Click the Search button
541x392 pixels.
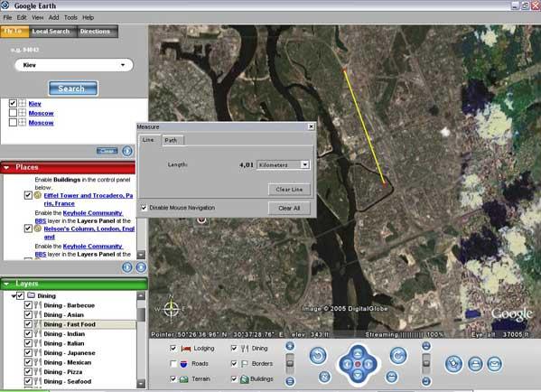73,89
